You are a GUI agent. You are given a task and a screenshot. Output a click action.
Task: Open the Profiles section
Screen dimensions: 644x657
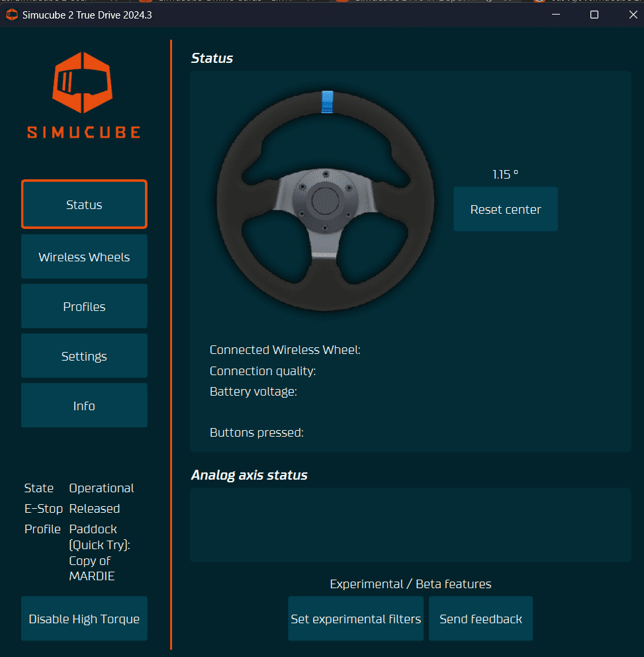coord(83,306)
